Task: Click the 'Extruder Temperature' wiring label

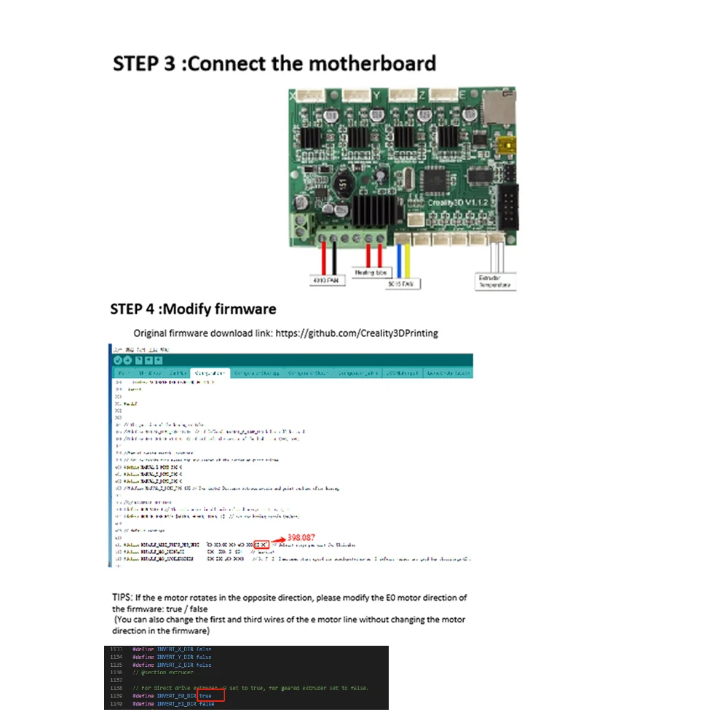Action: click(495, 281)
